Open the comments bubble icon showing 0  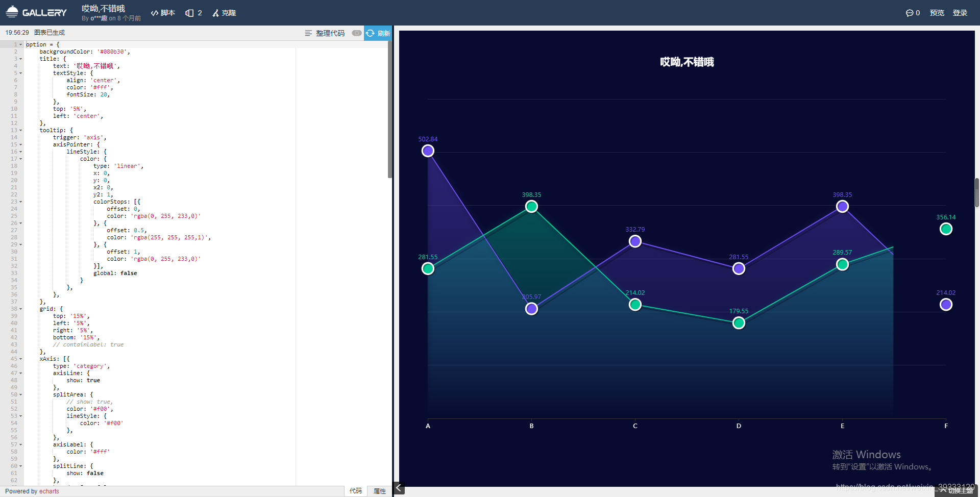(x=913, y=13)
